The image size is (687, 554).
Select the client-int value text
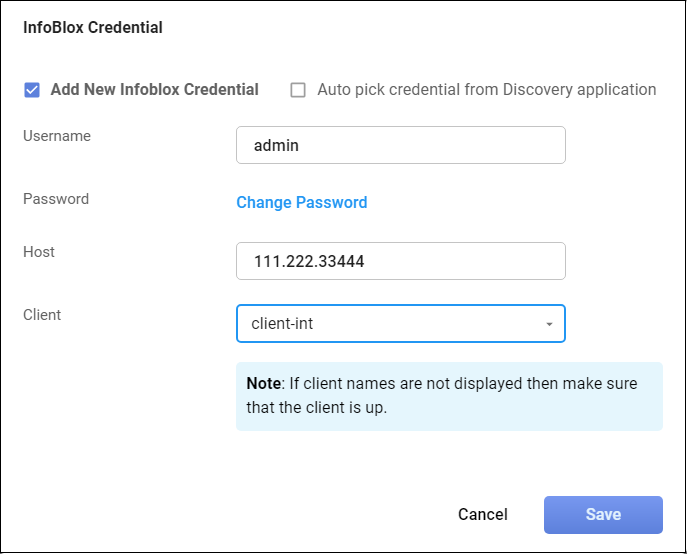283,324
